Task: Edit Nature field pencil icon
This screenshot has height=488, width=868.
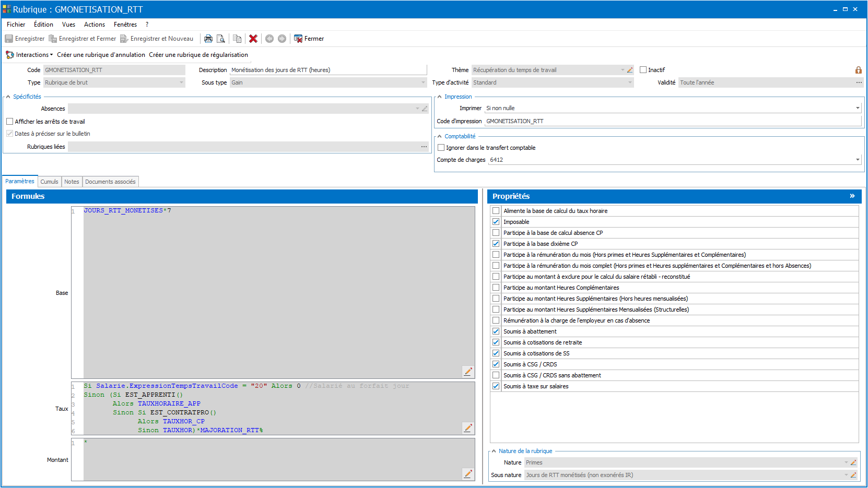Action: tap(853, 462)
